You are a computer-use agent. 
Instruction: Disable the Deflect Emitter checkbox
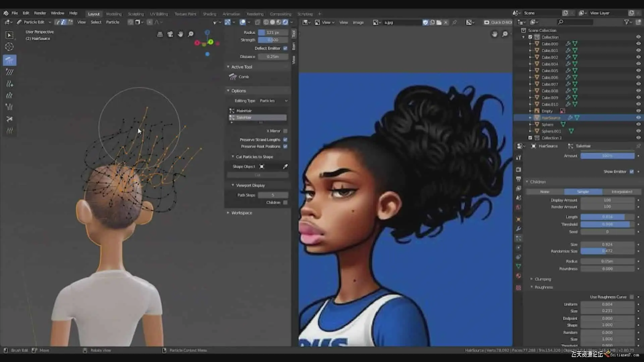(x=285, y=48)
